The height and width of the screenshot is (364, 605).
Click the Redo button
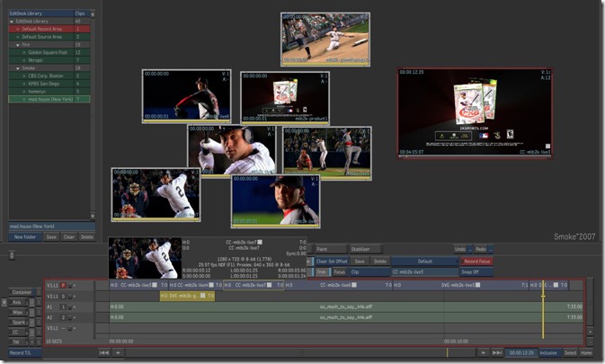pyautogui.click(x=480, y=249)
